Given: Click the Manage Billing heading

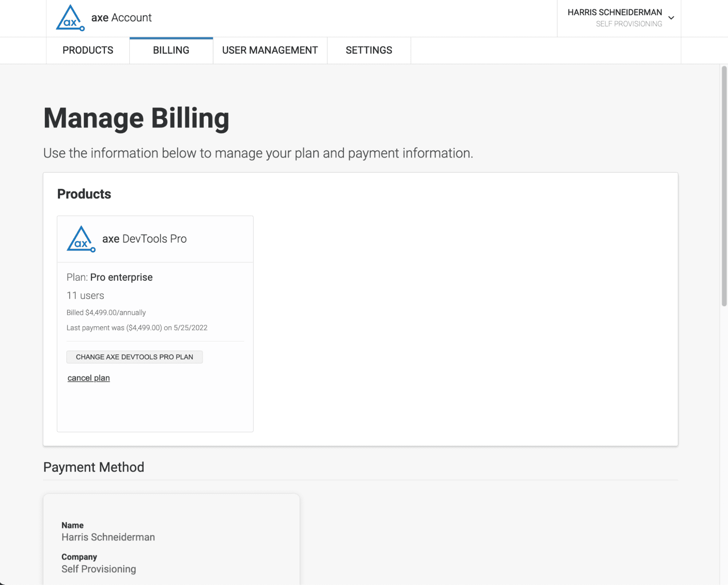Looking at the screenshot, I should (136, 118).
